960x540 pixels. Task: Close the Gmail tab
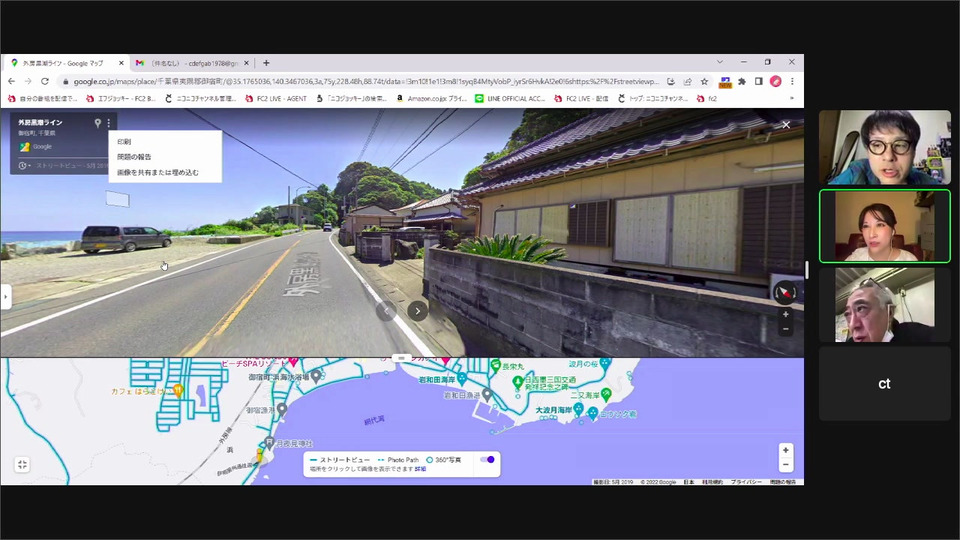(x=247, y=63)
